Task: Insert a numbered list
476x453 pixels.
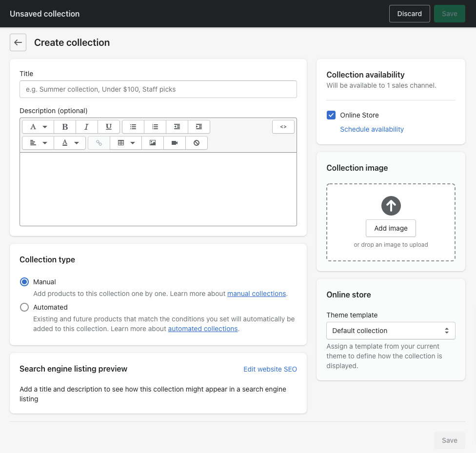Action: pos(155,127)
